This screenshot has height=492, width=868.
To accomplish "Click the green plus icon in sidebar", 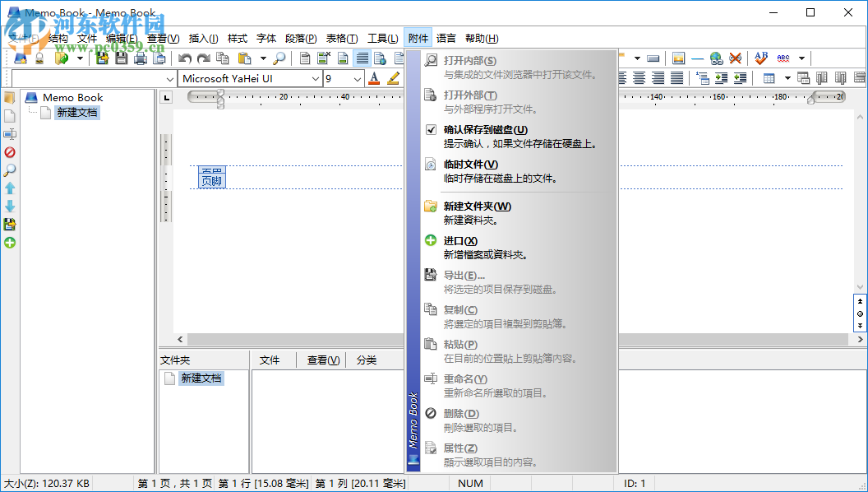I will pos(10,243).
